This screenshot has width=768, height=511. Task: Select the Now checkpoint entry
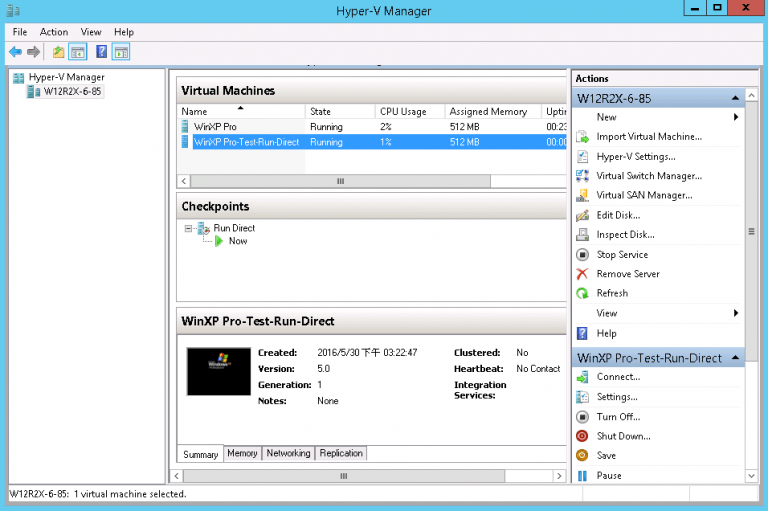[x=238, y=241]
